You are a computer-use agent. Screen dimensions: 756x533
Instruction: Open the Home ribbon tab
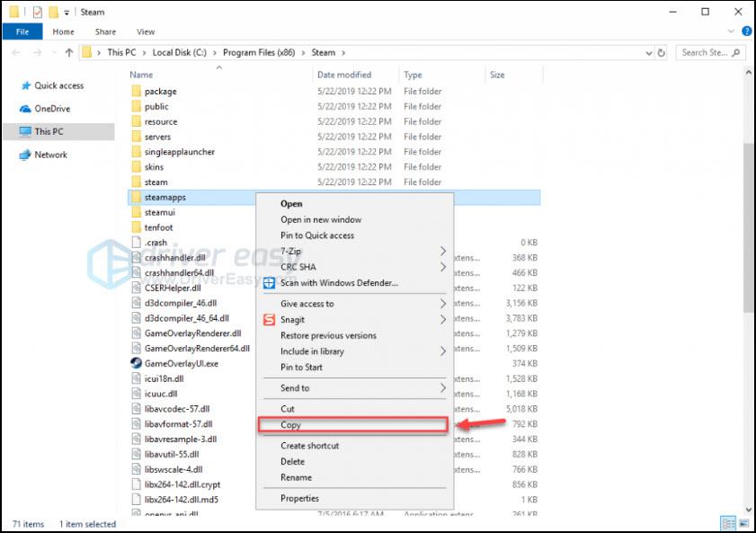[x=63, y=31]
